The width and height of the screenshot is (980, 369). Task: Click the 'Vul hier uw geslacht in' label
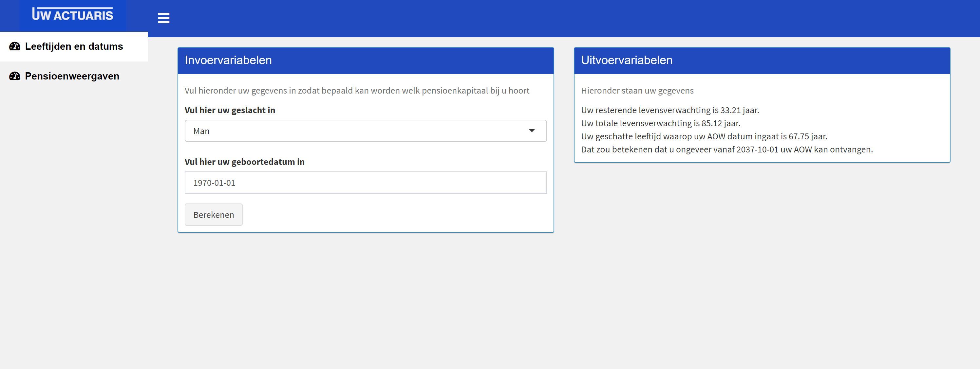pos(230,110)
